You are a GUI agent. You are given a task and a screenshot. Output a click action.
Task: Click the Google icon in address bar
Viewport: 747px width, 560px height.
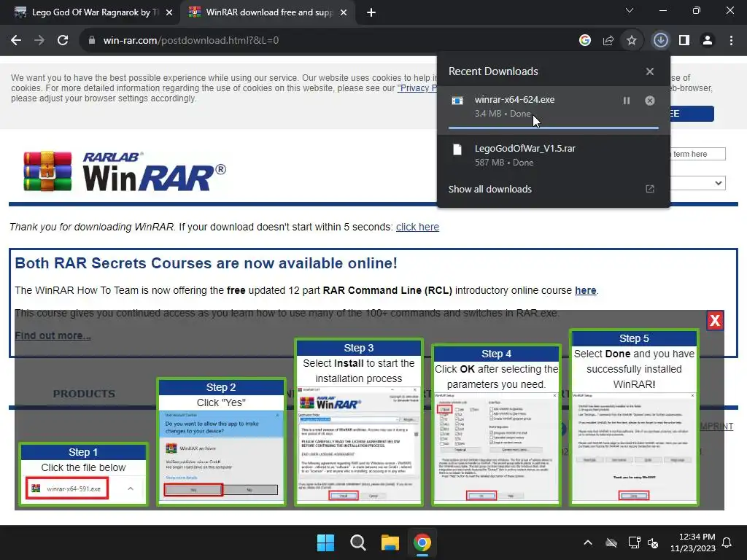(x=585, y=41)
